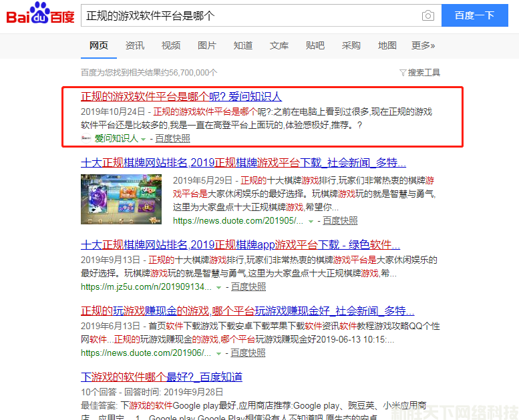Viewport: 519px width, 420px height.
Task: Click in the search query input field
Action: point(247,16)
